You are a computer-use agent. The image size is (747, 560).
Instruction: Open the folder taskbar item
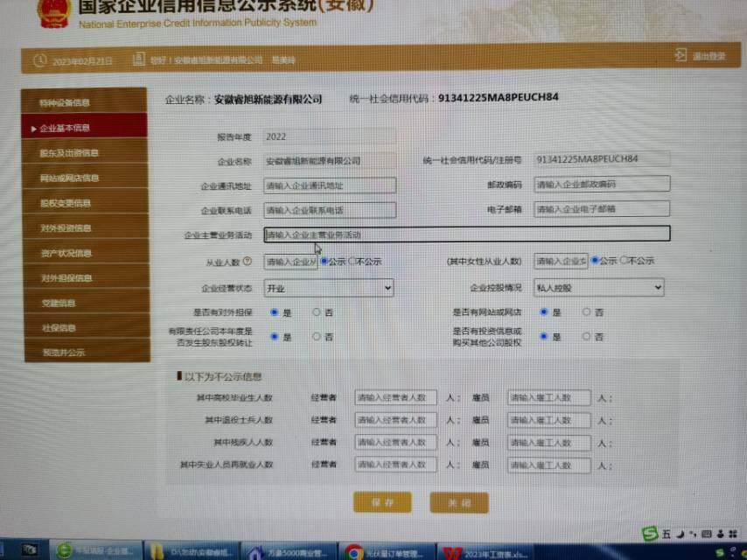pos(191,551)
